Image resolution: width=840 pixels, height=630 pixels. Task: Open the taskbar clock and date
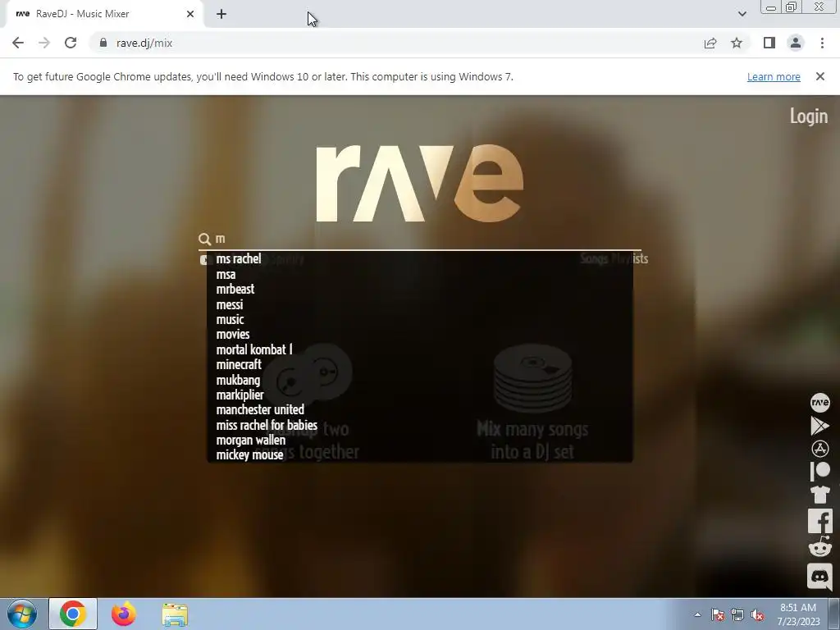tap(798, 614)
